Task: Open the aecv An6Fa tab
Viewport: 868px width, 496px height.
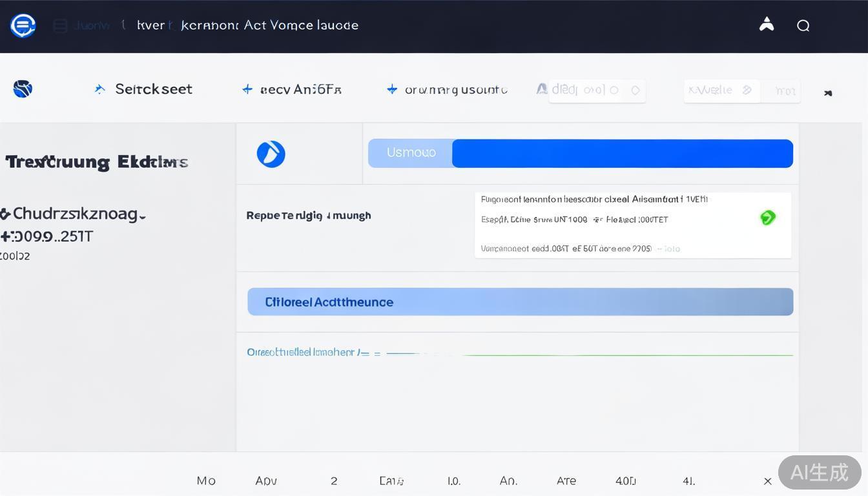Action: (x=300, y=90)
